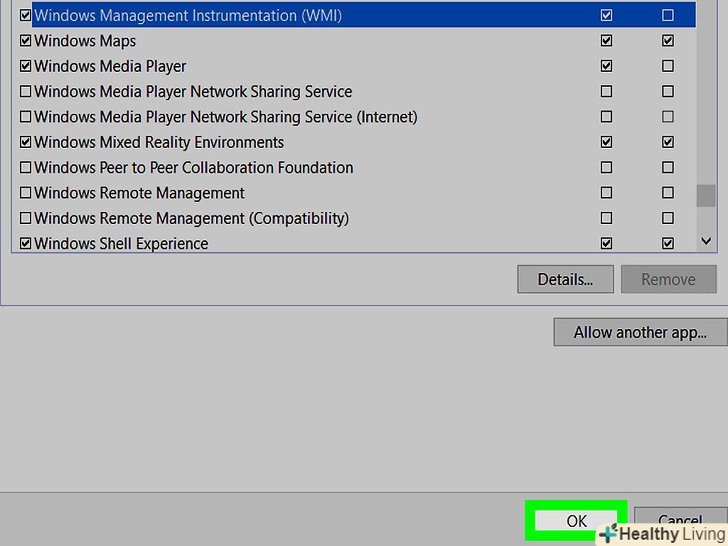This screenshot has height=546, width=728.
Task: Uncheck the Windows Media Player app checkbox
Action: 26,66
